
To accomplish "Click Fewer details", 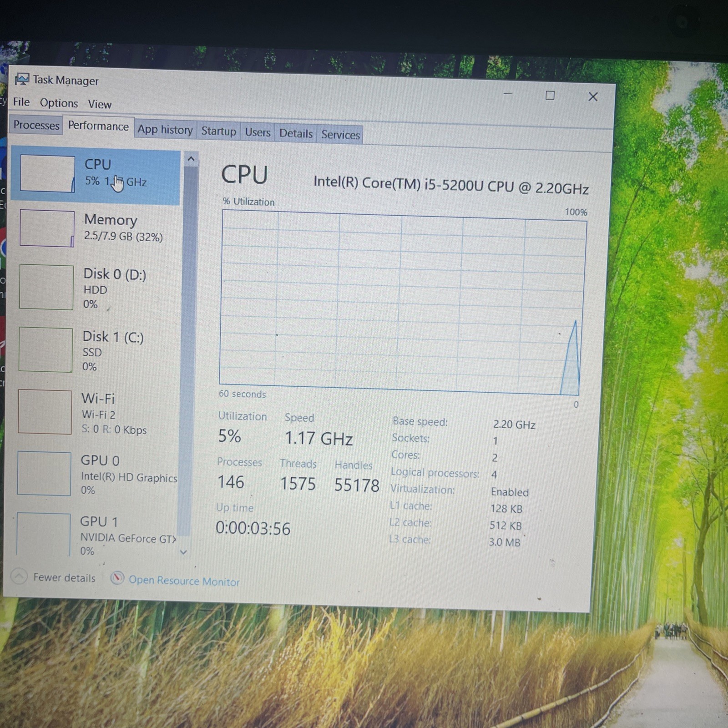I will pyautogui.click(x=64, y=578).
